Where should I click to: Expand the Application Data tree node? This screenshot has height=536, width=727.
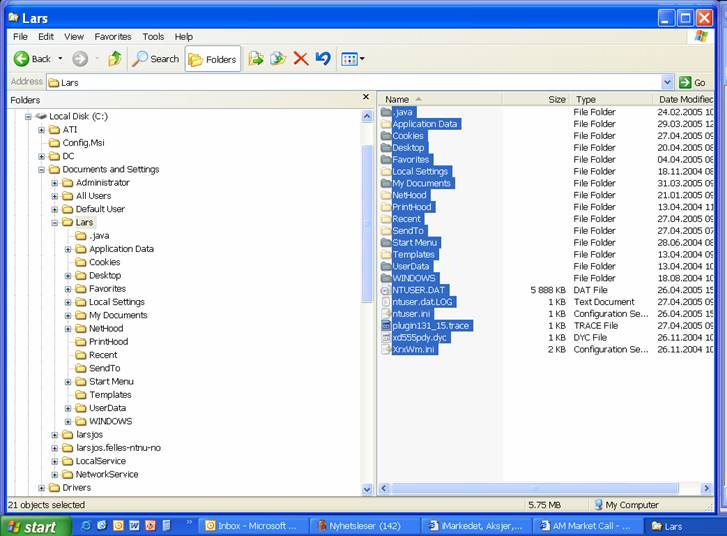click(x=68, y=249)
